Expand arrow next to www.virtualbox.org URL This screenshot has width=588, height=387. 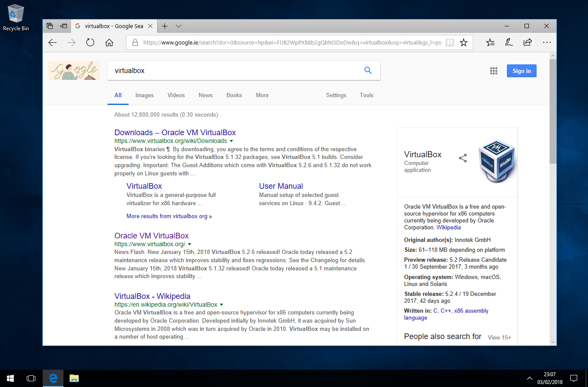pyautogui.click(x=190, y=244)
